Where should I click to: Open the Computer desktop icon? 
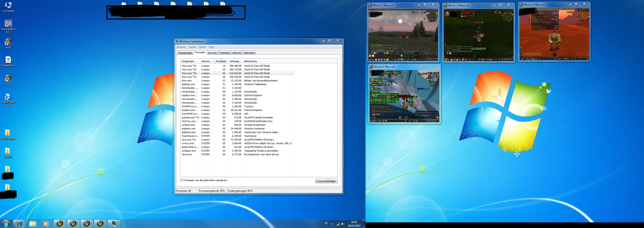pos(8,7)
